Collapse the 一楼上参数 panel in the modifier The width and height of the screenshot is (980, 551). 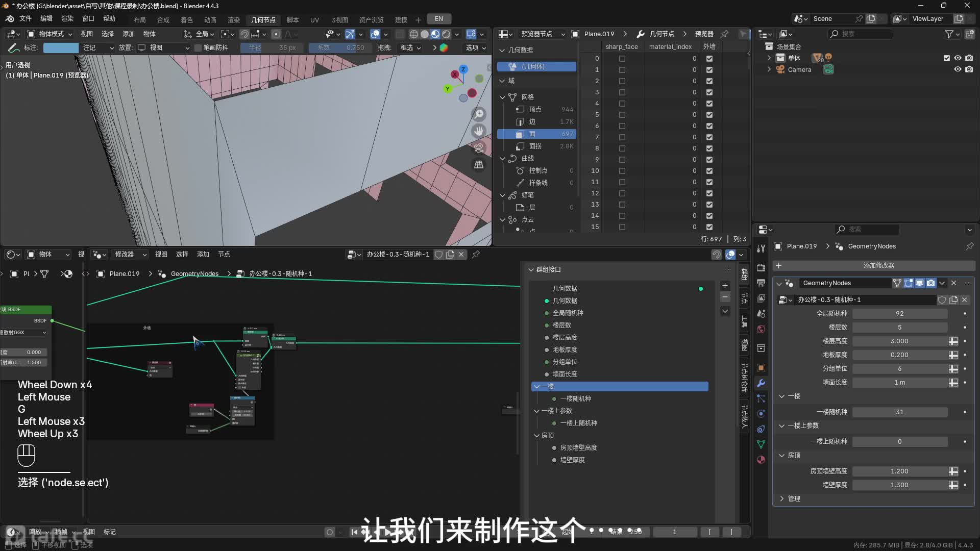coord(781,425)
